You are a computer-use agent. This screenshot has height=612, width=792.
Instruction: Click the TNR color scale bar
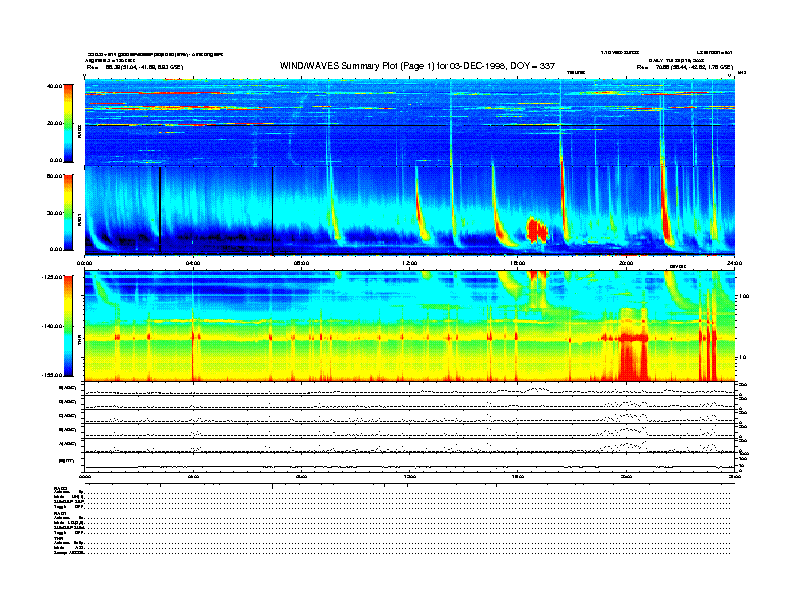point(68,326)
